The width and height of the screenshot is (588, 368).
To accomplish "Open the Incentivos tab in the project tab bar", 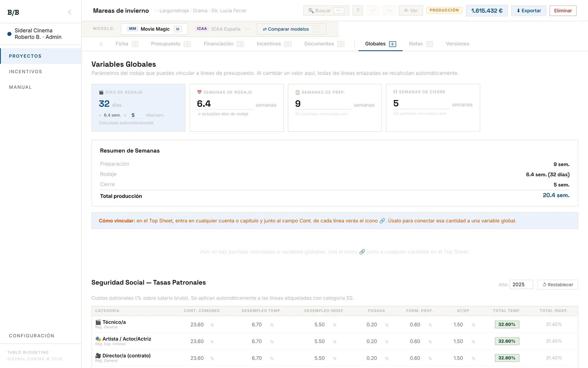I will (x=274, y=44).
